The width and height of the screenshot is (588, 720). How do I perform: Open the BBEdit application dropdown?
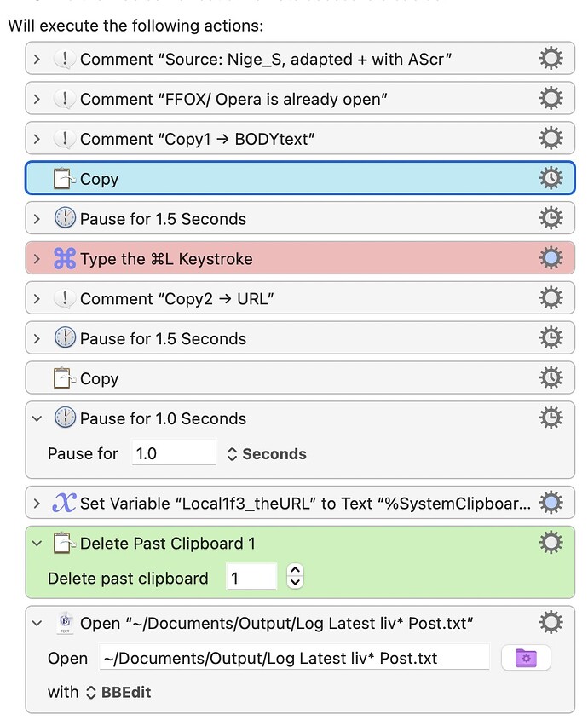[119, 693]
